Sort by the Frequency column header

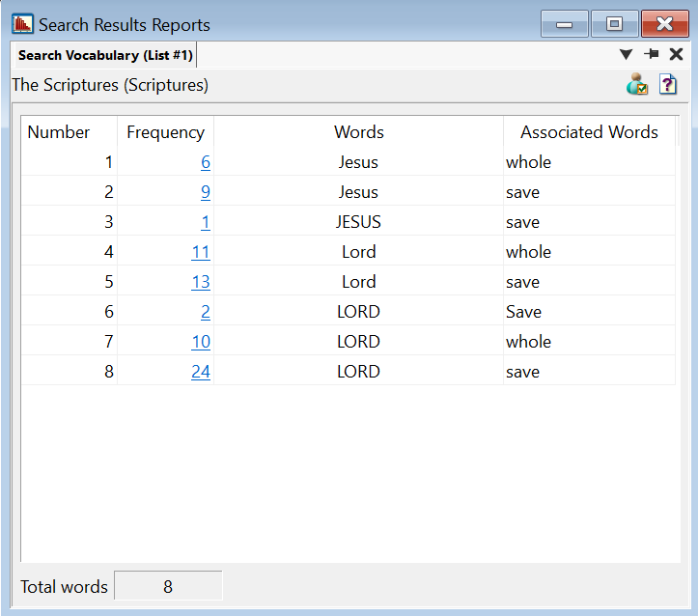coord(165,132)
